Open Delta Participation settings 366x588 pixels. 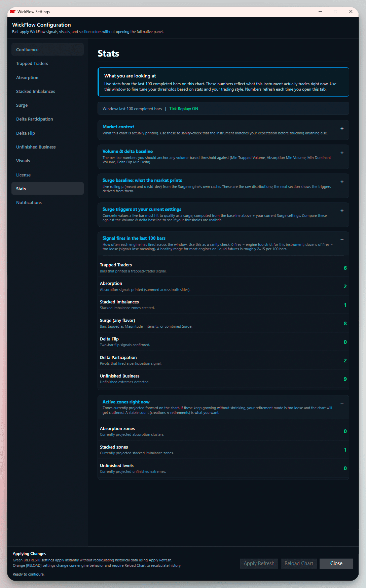pos(47,119)
